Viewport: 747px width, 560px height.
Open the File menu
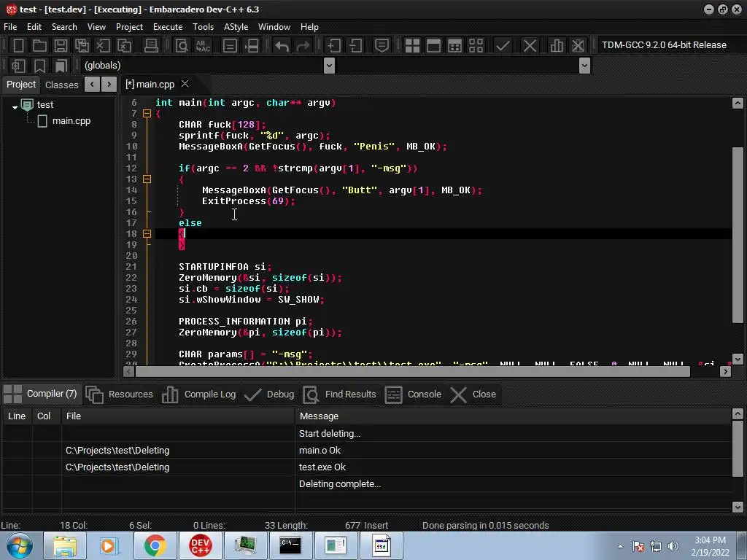(10, 27)
